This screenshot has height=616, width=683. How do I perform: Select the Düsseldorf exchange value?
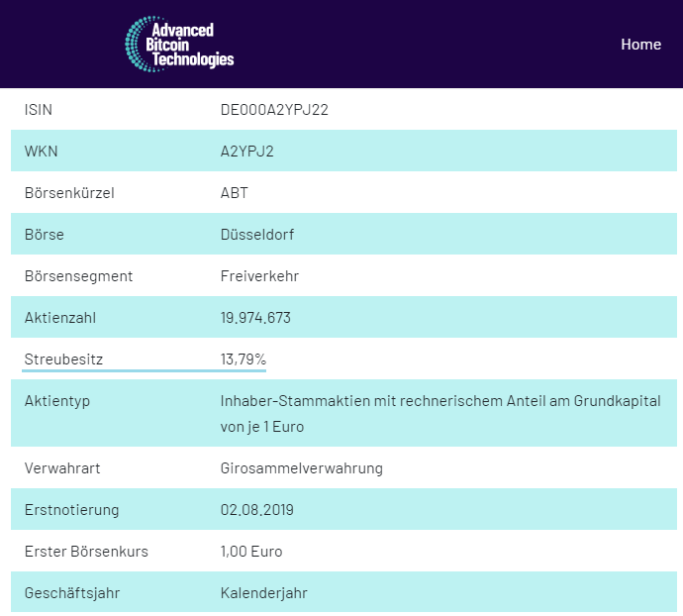(x=257, y=235)
